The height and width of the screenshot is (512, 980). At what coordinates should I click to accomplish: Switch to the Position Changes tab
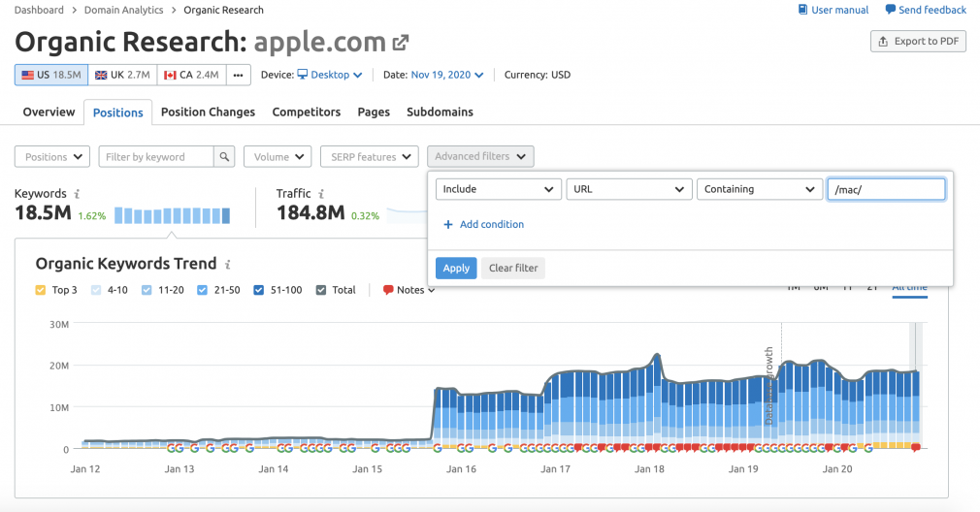(x=208, y=112)
